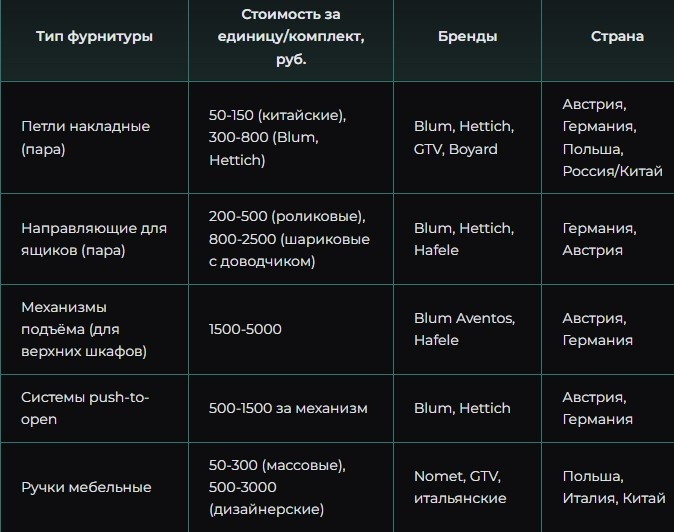
Task: Click the "Механизмы подъёма" row label
Action: [x=84, y=329]
